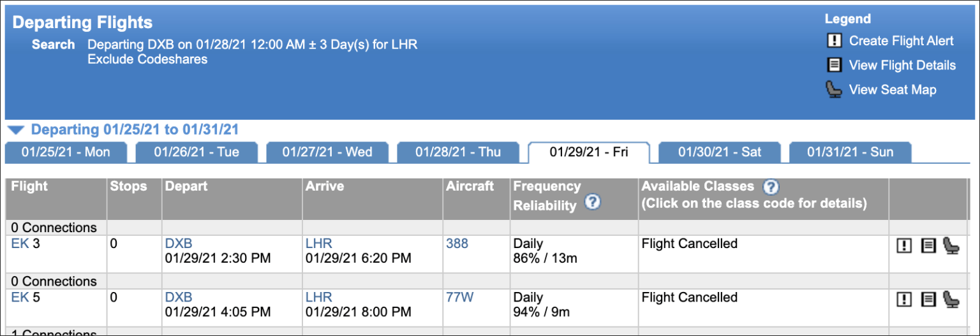The image size is (980, 336).
Task: Select the 01/26/21 - Tue tab
Action: [x=197, y=152]
